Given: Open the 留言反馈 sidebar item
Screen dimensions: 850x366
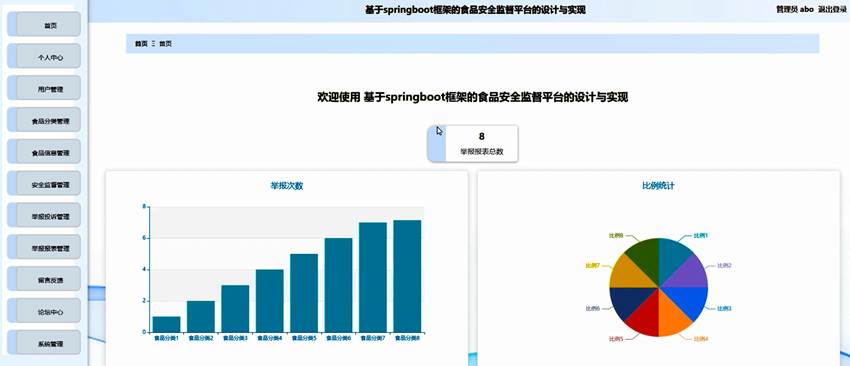Looking at the screenshot, I should 44,280.
